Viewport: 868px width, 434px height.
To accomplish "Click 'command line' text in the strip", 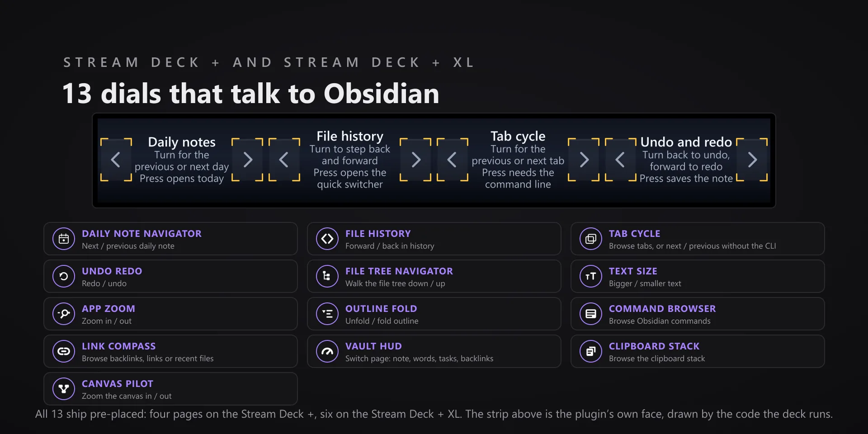I will pyautogui.click(x=518, y=184).
